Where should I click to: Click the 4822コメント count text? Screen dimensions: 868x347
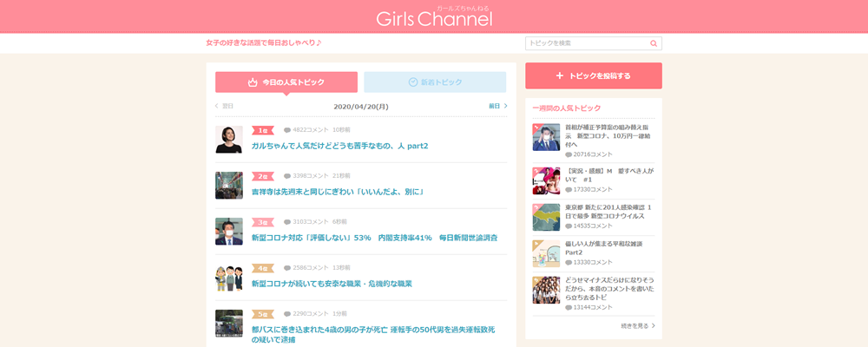point(311,131)
